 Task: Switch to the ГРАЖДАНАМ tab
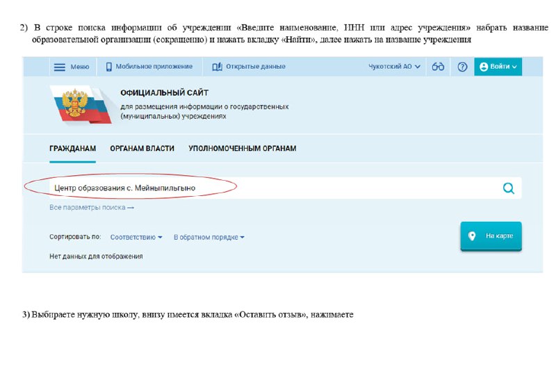(x=73, y=149)
